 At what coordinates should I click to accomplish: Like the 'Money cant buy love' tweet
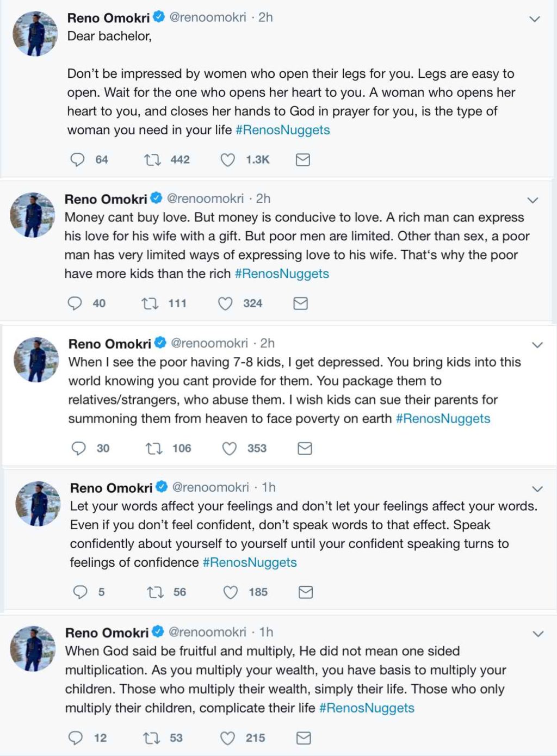pos(225,303)
